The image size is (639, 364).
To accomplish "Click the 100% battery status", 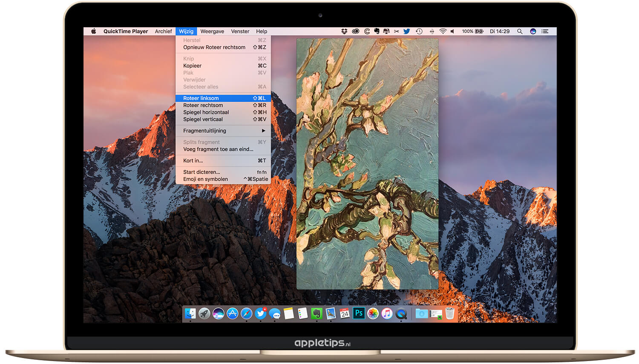I will (x=472, y=31).
